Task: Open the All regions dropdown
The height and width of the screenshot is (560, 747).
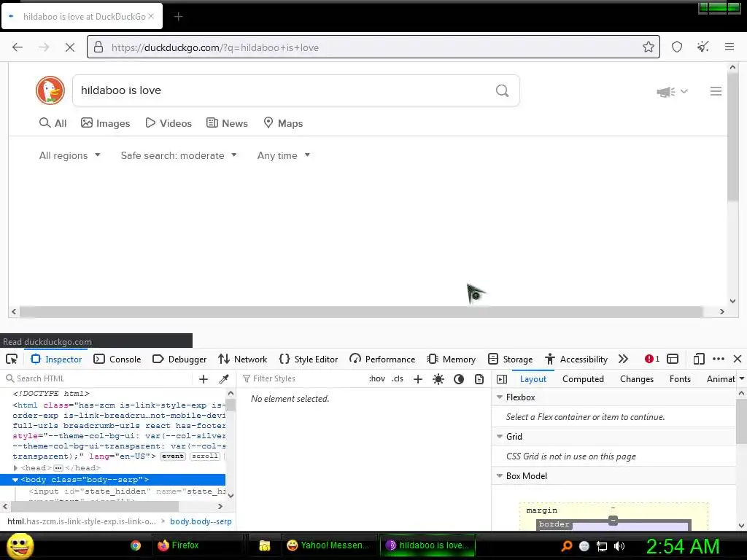Action: (69, 156)
